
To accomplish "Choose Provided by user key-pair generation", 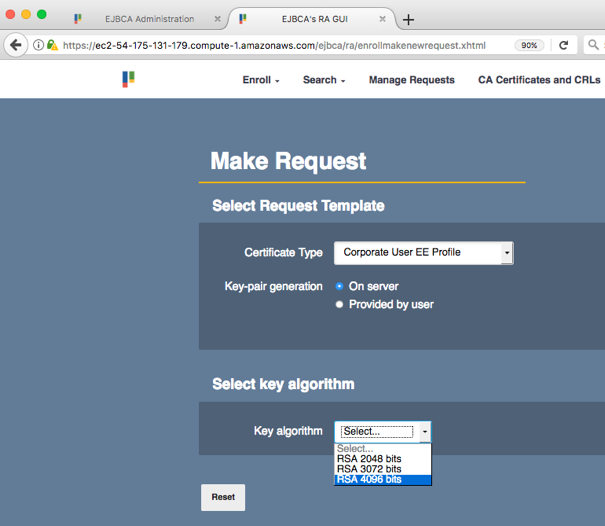I will pyautogui.click(x=340, y=304).
